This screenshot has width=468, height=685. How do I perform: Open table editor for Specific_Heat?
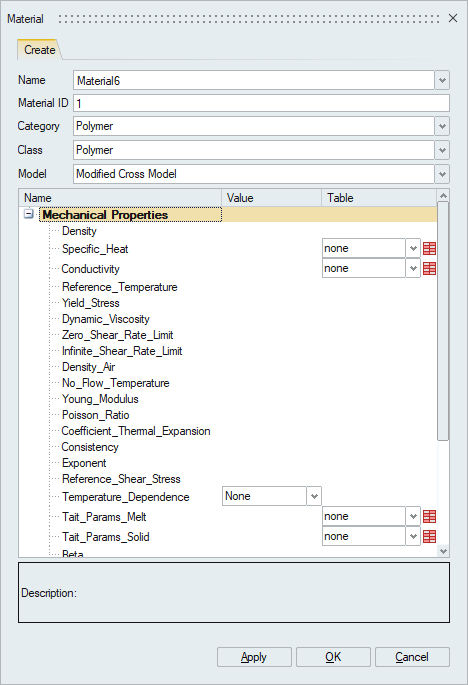point(430,249)
